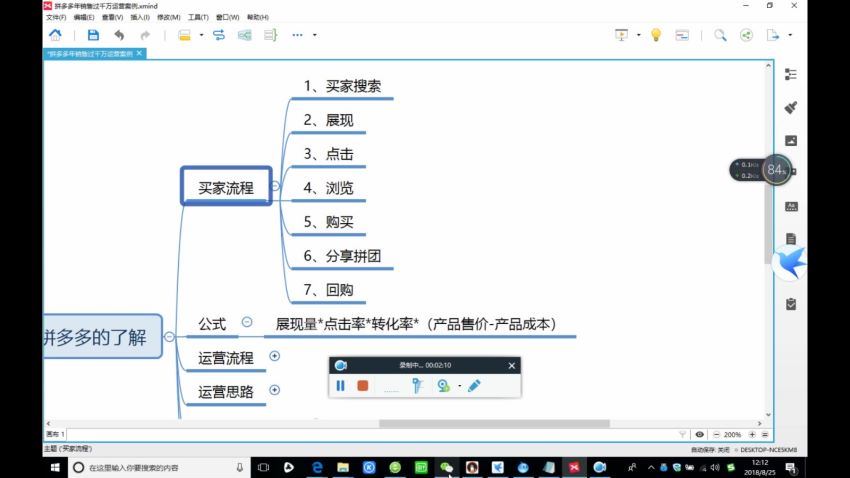
Task: Click the horizontal scrollbar thumb
Action: pos(494,423)
